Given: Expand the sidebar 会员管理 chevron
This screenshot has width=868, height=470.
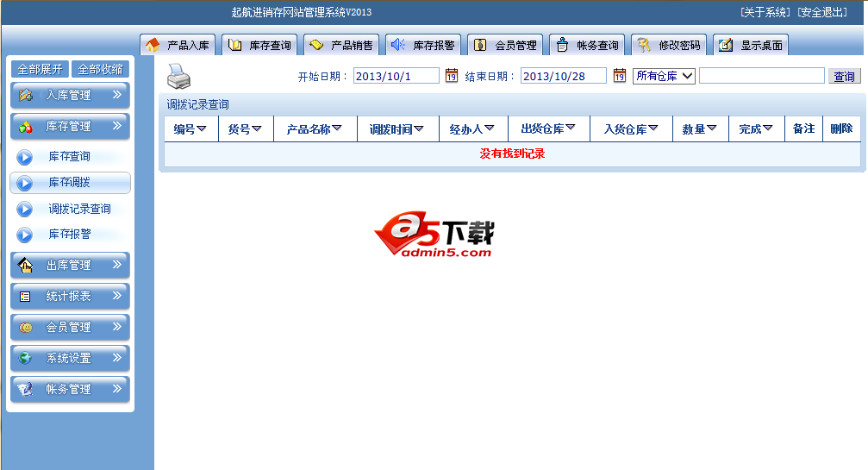Looking at the screenshot, I should tap(117, 327).
